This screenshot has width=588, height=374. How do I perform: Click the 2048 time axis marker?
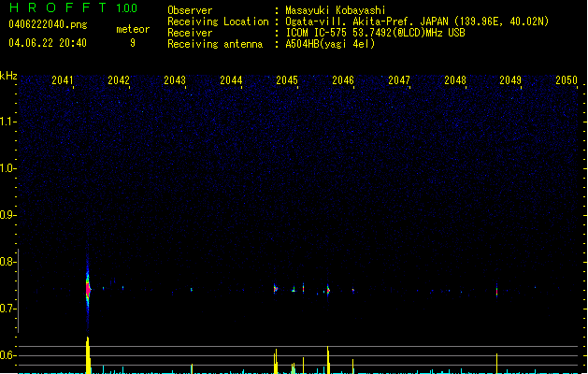[455, 80]
